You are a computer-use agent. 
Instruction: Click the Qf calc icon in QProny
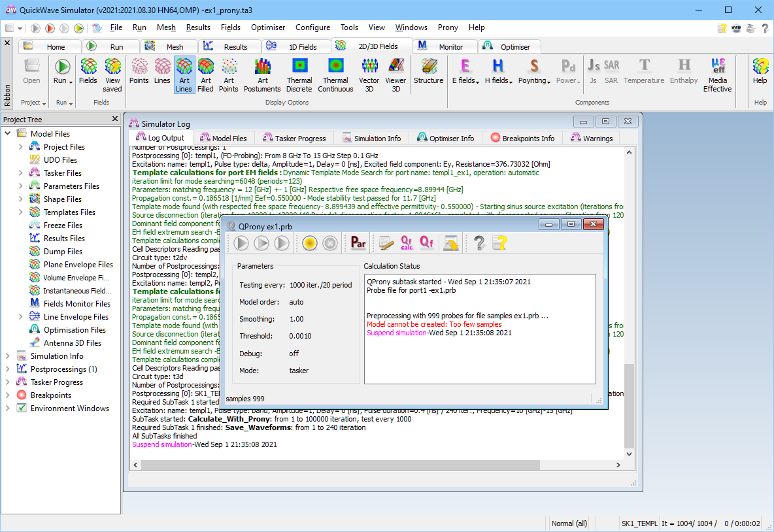click(x=407, y=243)
